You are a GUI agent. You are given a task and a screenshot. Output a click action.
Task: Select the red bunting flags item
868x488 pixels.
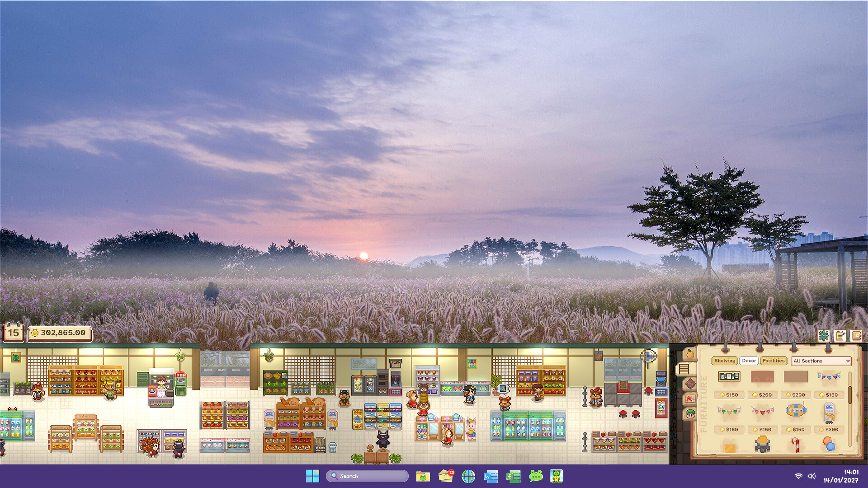click(762, 411)
